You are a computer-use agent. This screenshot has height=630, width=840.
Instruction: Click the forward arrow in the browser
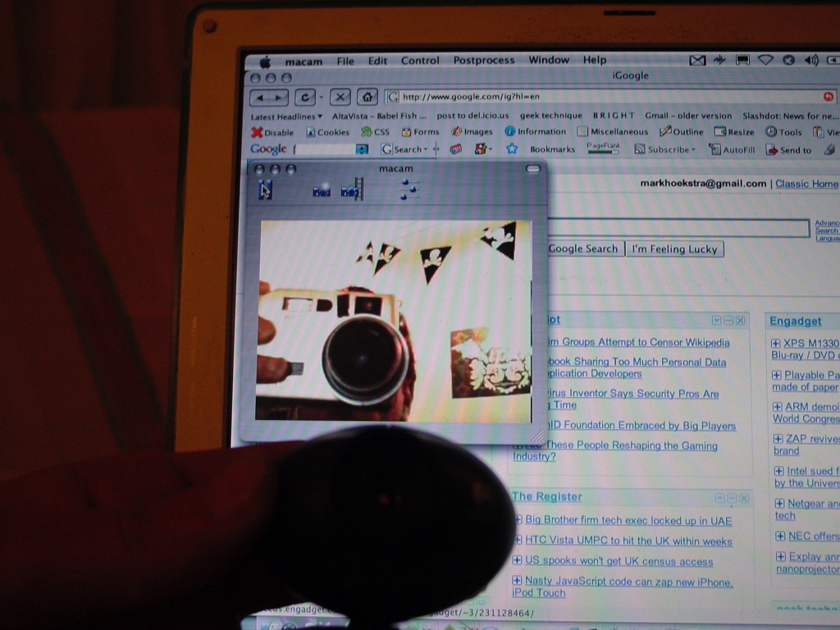click(279, 98)
